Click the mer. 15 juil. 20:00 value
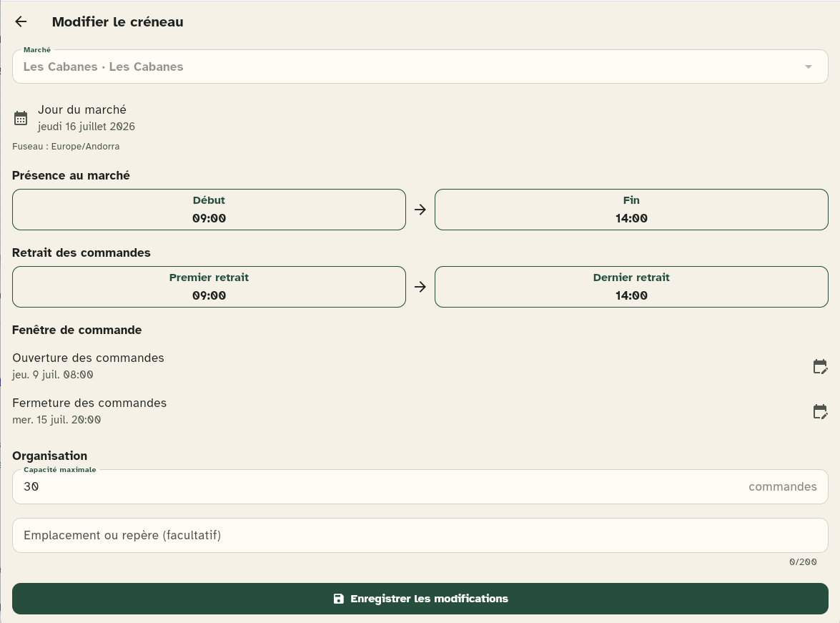Viewport: 840px width, 623px height. (56, 420)
